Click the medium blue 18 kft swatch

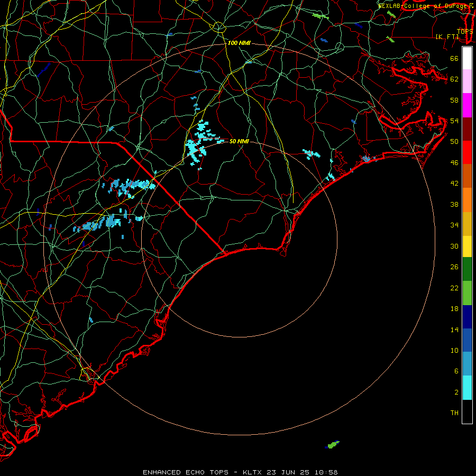[x=467, y=340]
